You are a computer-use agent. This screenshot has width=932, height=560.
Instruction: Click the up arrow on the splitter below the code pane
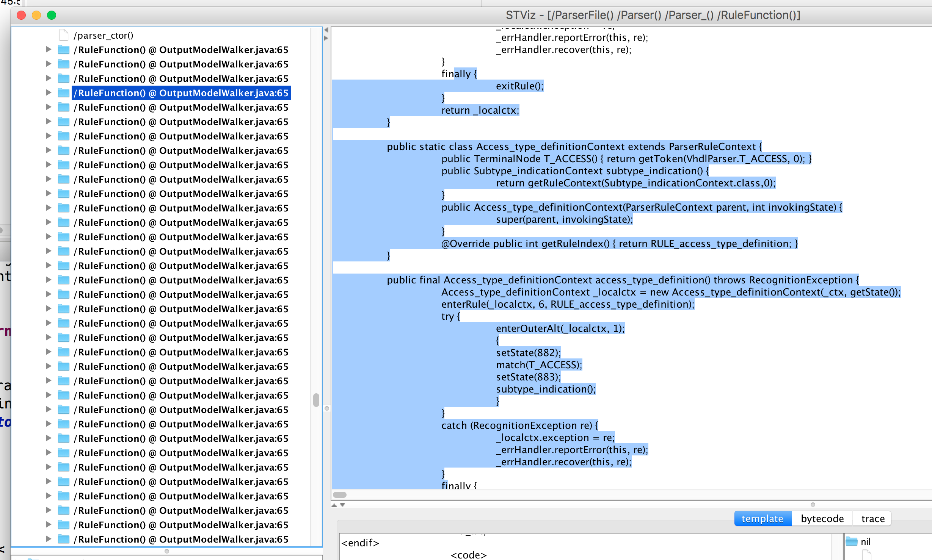(334, 505)
